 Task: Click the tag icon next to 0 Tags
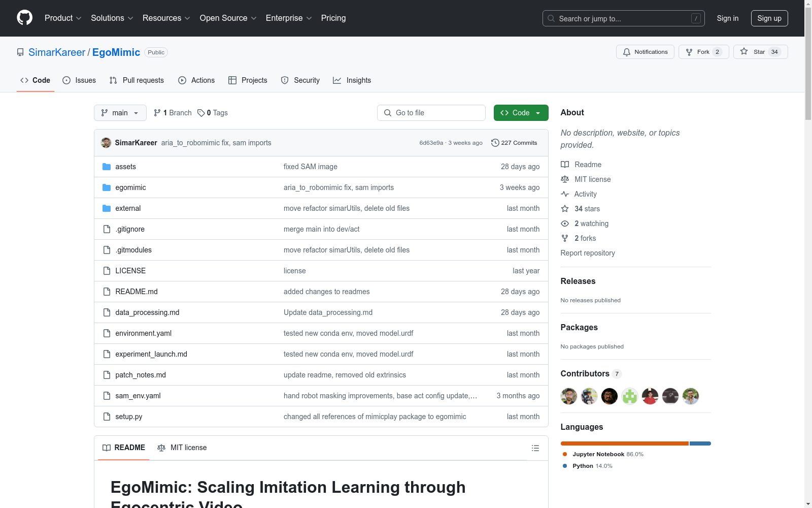click(x=201, y=113)
